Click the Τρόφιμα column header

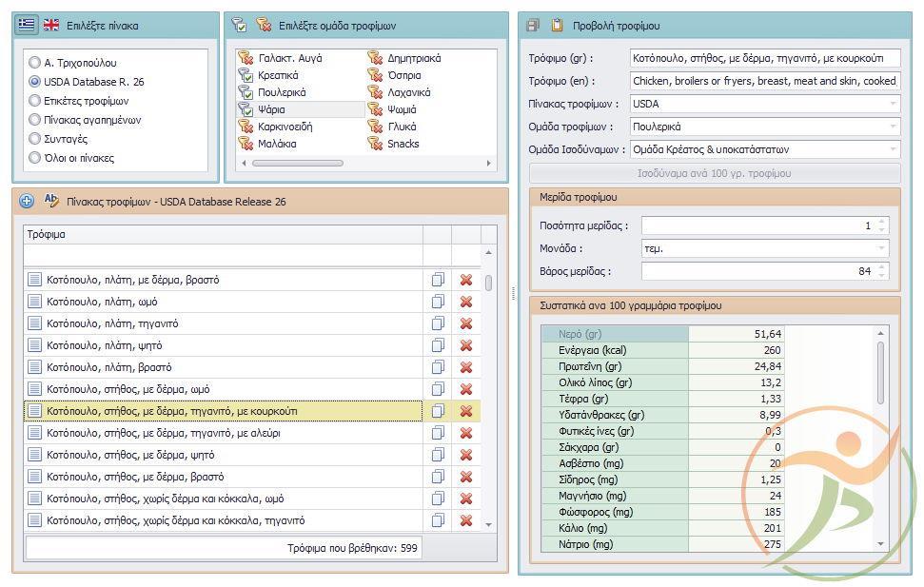click(x=224, y=234)
